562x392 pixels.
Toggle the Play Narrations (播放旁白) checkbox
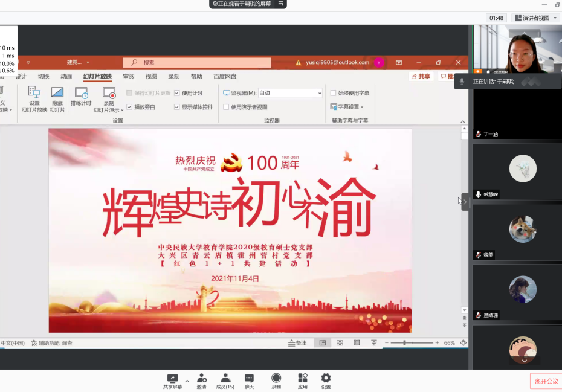pyautogui.click(x=129, y=107)
